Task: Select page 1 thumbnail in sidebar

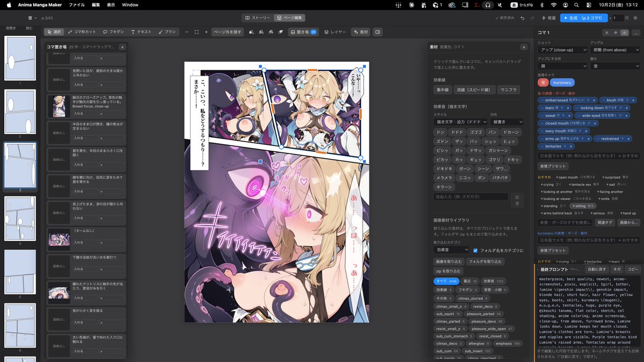Action: [x=20, y=58]
